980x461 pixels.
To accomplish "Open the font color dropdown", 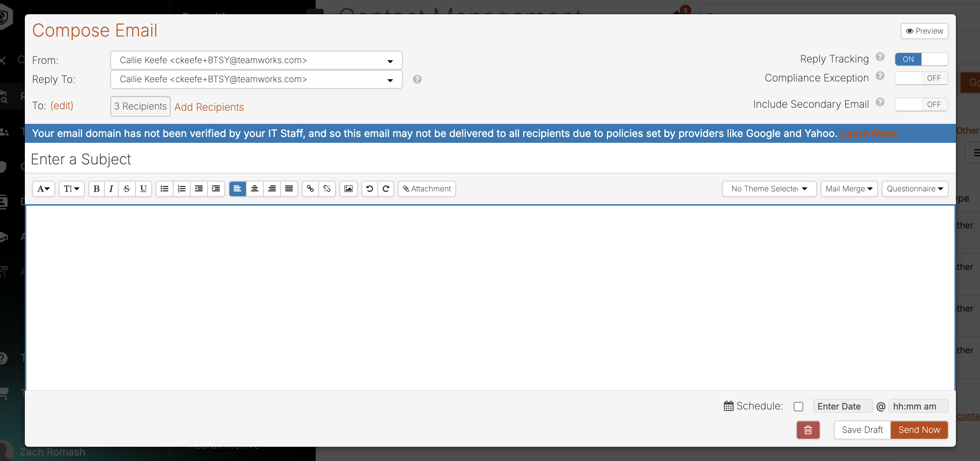I will click(44, 188).
